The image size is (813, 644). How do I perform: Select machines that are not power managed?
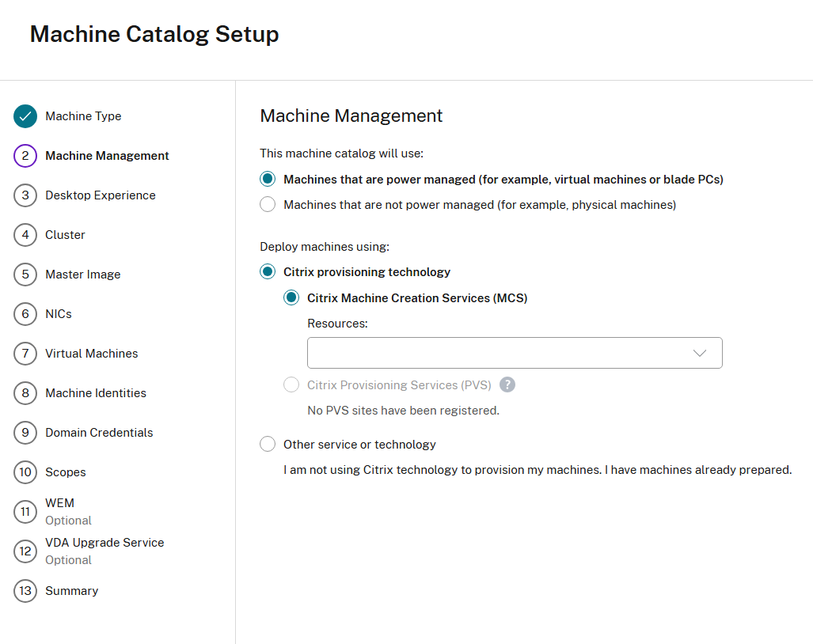pyautogui.click(x=268, y=205)
